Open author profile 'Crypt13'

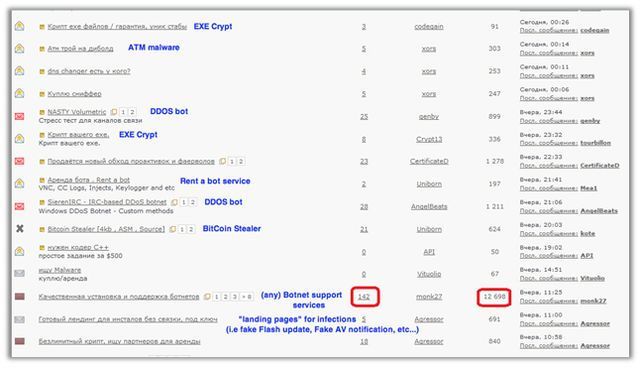429,139
